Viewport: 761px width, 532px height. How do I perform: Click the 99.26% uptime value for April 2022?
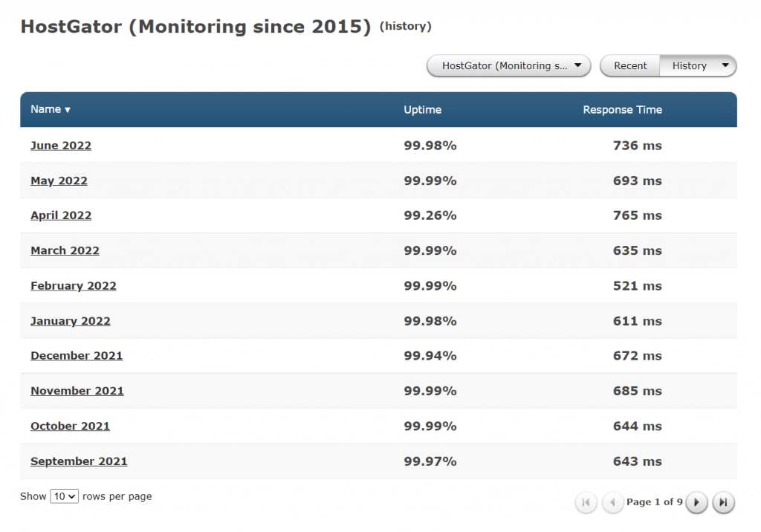(430, 215)
